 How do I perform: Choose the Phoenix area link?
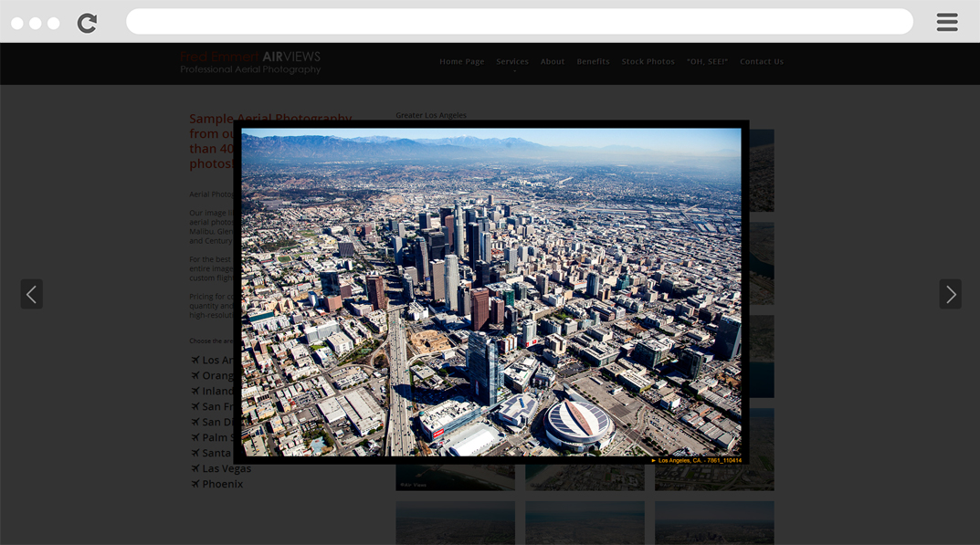223,484
